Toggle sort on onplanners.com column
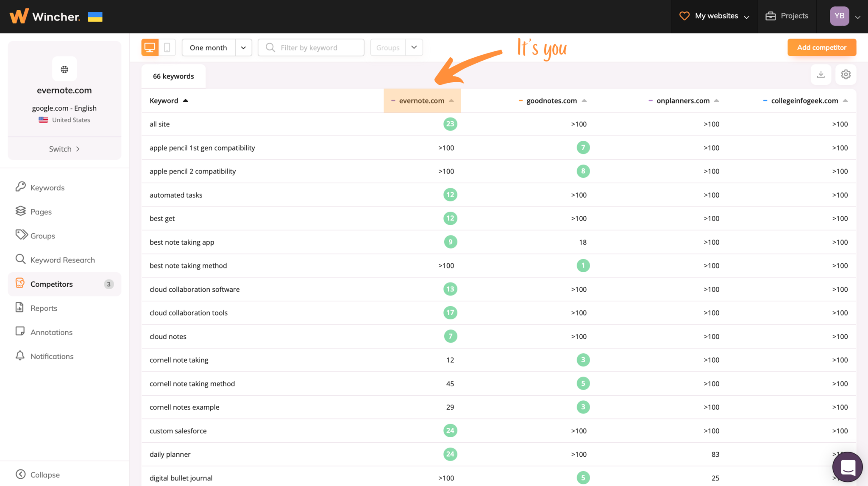This screenshot has width=868, height=486. tap(717, 101)
